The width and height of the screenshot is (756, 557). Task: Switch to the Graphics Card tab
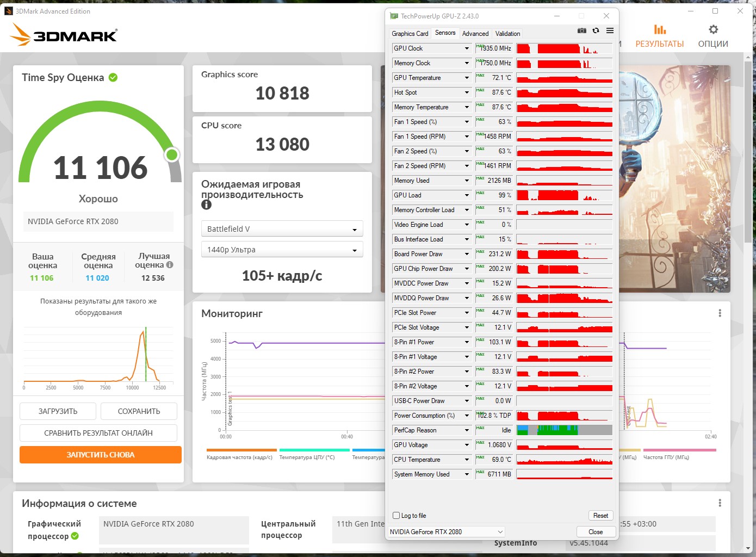click(x=410, y=34)
